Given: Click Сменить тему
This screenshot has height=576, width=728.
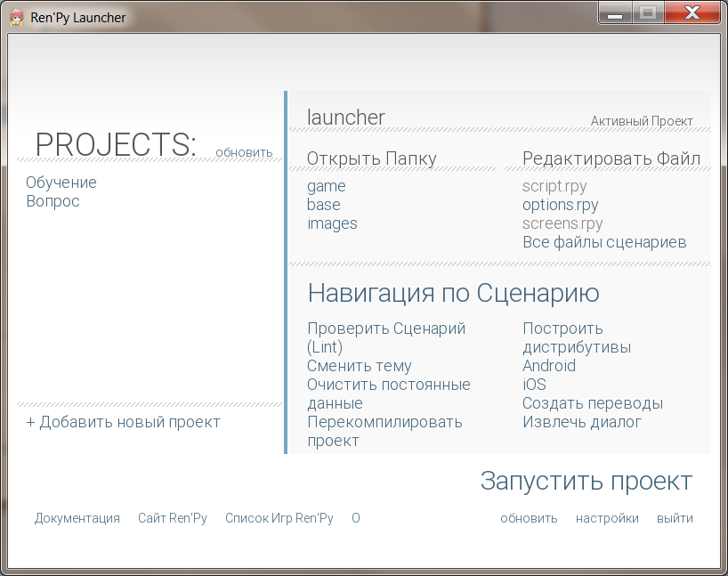Looking at the screenshot, I should [x=360, y=366].
